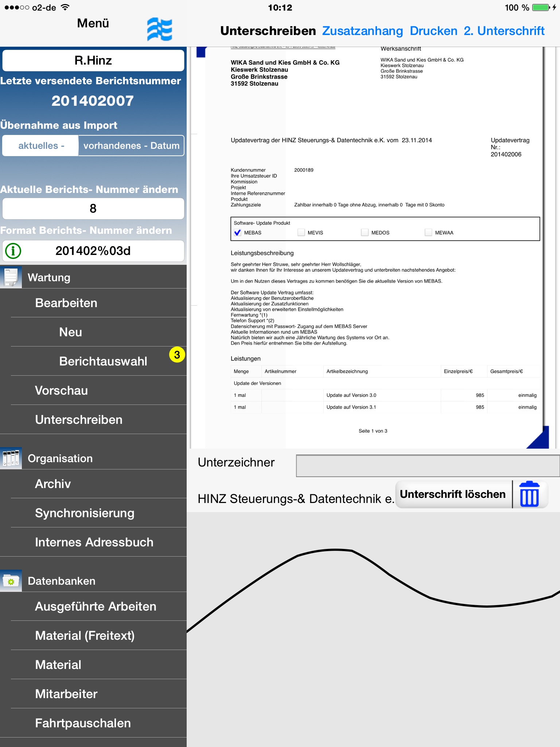Tap the Datenbanken section header
The image size is (560, 747).
(93, 581)
